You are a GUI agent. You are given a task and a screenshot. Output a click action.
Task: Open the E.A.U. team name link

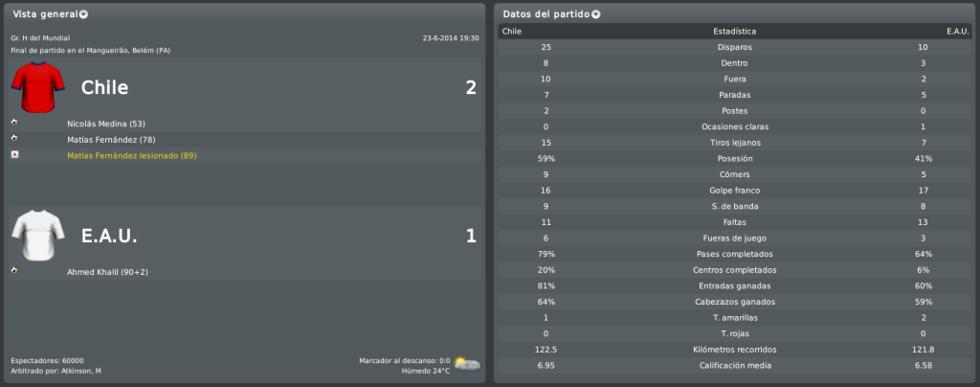(x=109, y=236)
